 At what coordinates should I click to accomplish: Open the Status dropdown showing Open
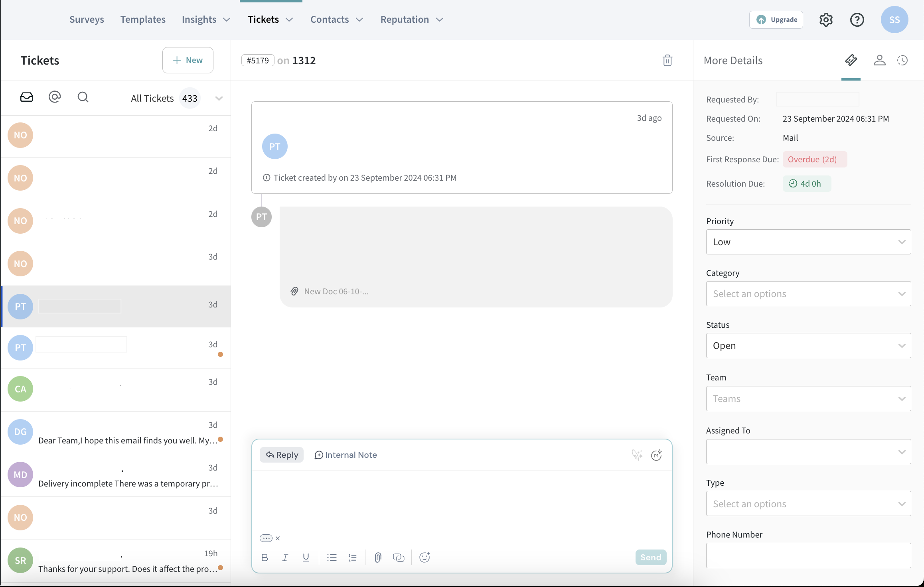click(x=808, y=346)
